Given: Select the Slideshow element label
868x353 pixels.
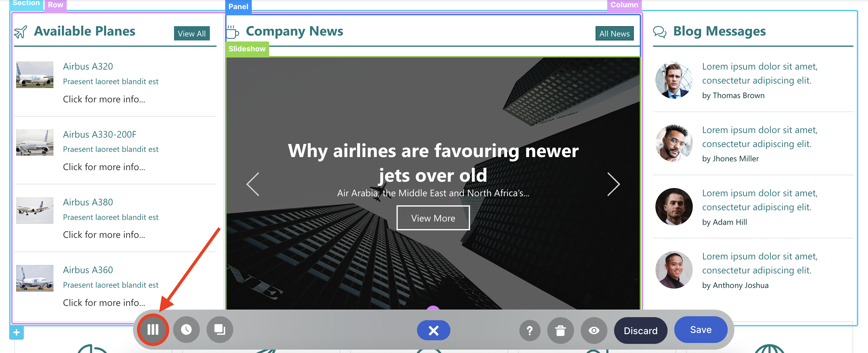Looking at the screenshot, I should pyautogui.click(x=247, y=49).
